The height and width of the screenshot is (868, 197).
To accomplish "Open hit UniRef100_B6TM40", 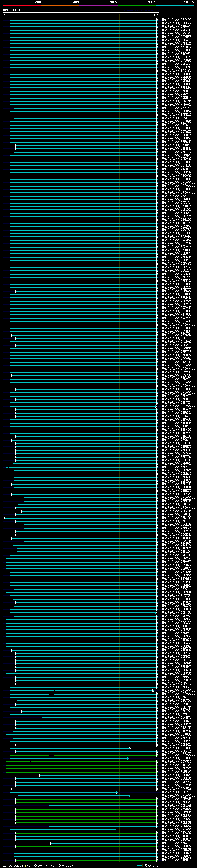I will point(177,47).
